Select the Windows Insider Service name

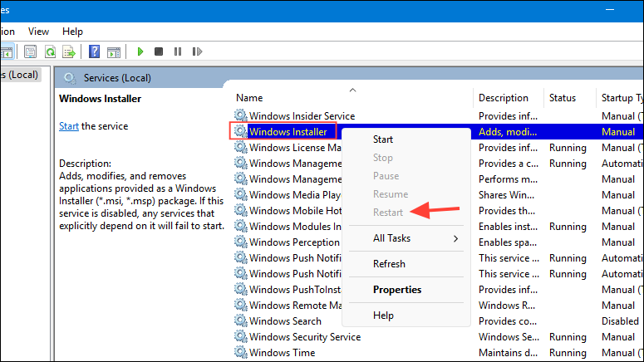(x=302, y=115)
